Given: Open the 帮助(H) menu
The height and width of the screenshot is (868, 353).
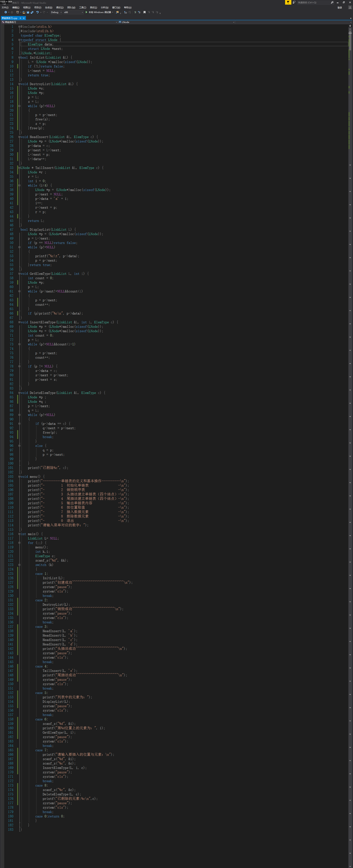Looking at the screenshot, I should (128, 7).
